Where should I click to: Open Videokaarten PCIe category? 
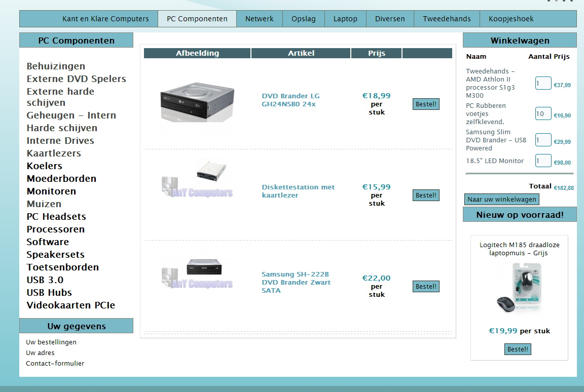click(x=71, y=305)
